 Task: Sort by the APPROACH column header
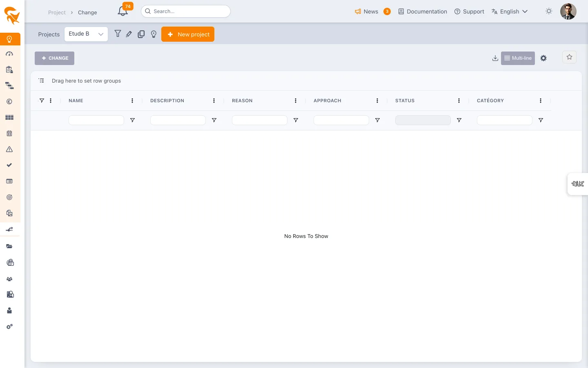[x=327, y=101]
